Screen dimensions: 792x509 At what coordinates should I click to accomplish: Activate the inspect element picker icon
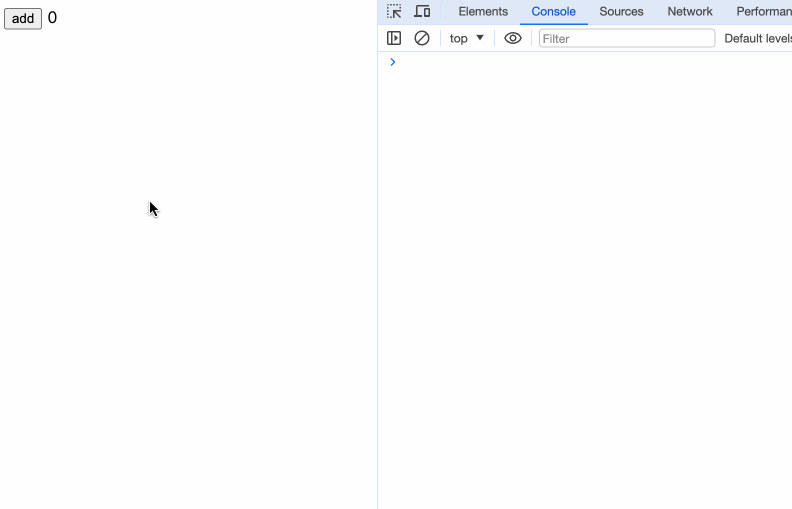(x=394, y=12)
